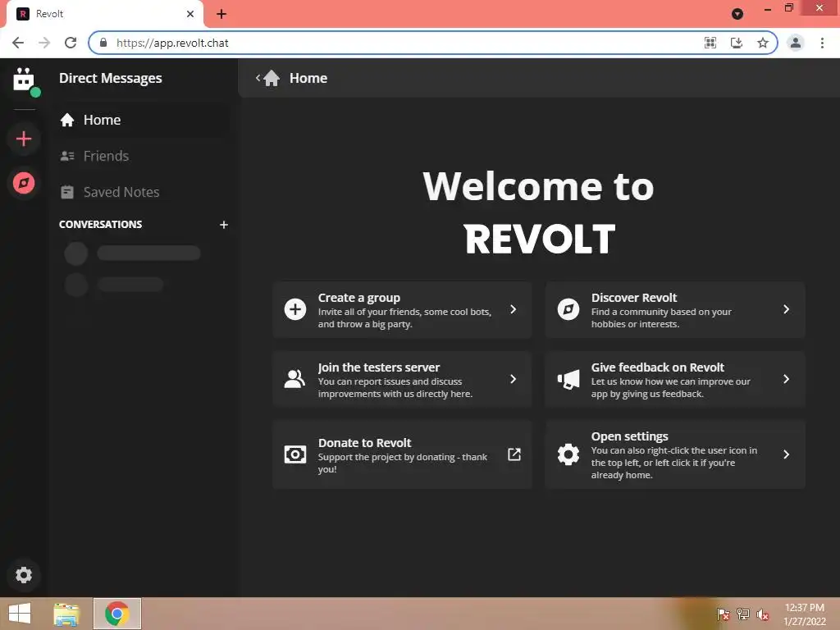Open Chrome three-dot menu

[x=822, y=43]
